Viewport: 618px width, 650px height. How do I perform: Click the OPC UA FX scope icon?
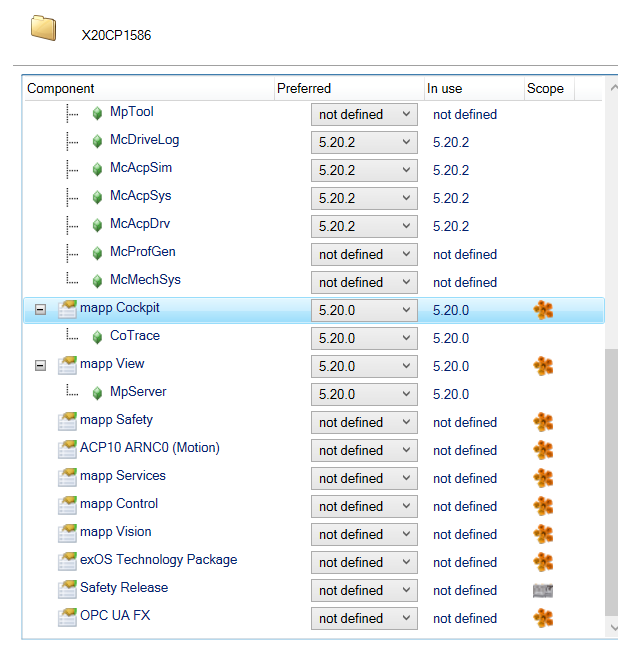coord(543,618)
